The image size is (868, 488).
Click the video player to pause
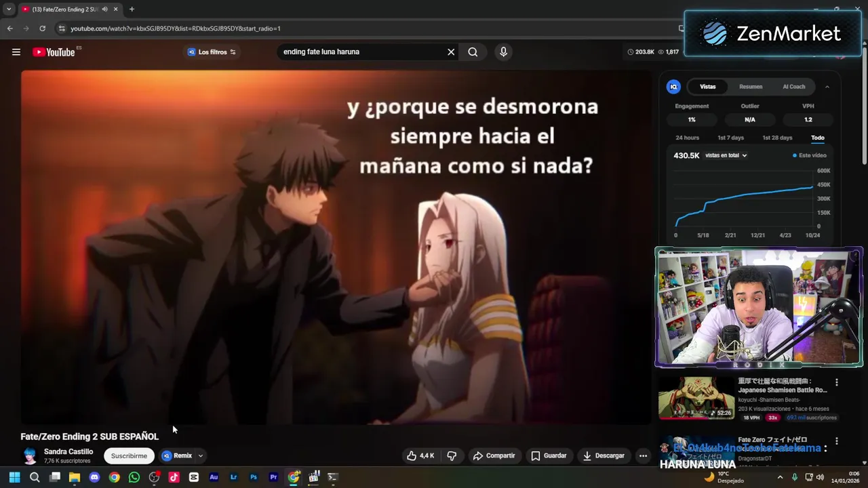click(336, 247)
